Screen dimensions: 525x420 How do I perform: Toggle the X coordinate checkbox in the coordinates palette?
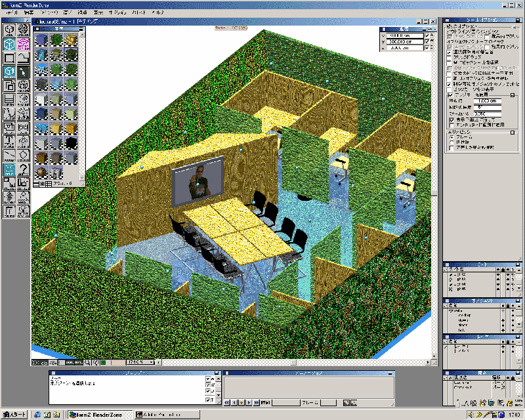427,35
